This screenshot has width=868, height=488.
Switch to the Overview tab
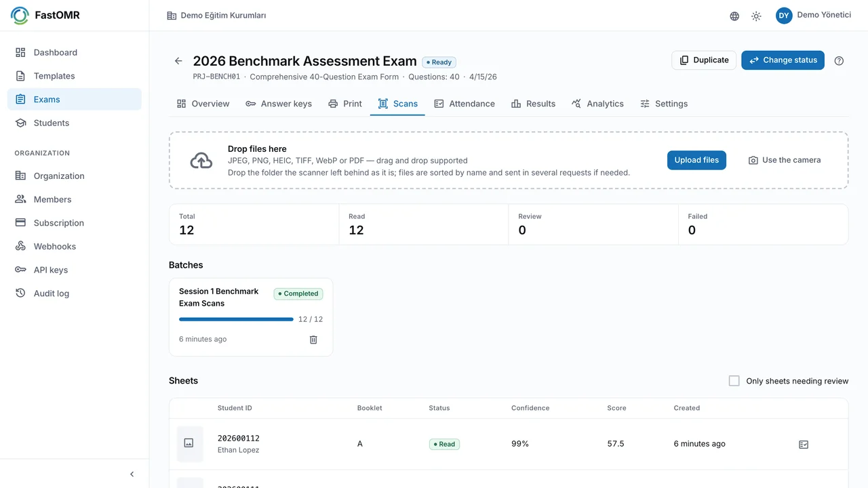(x=203, y=104)
